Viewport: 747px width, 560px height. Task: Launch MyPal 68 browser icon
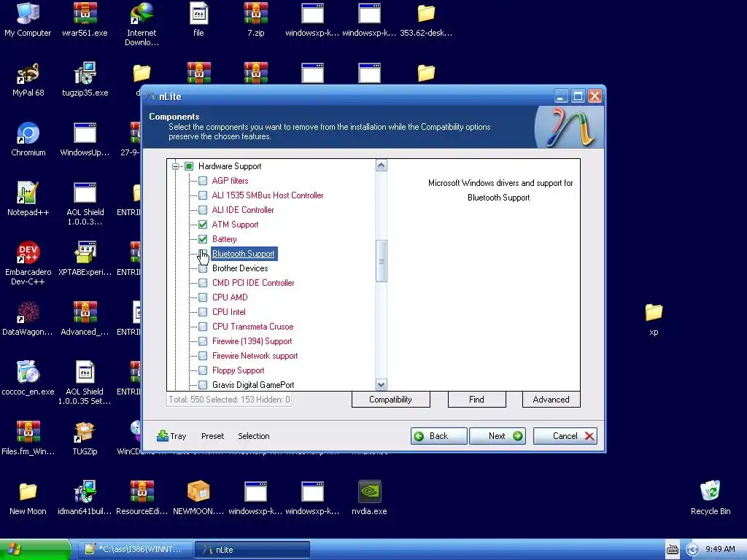tap(28, 79)
